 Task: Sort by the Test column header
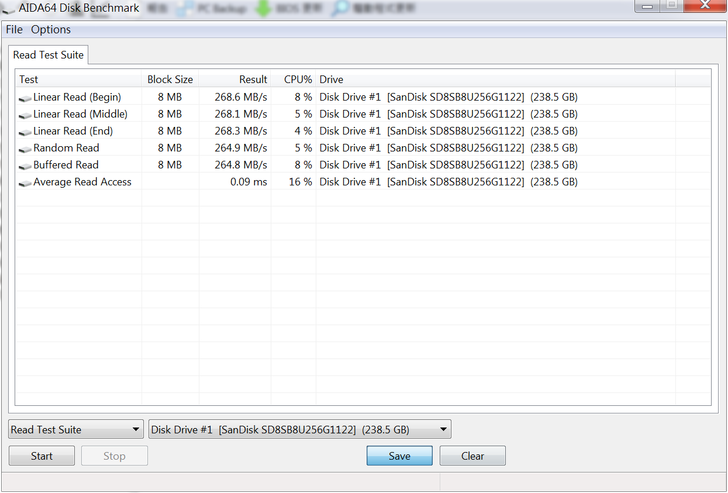coord(79,79)
